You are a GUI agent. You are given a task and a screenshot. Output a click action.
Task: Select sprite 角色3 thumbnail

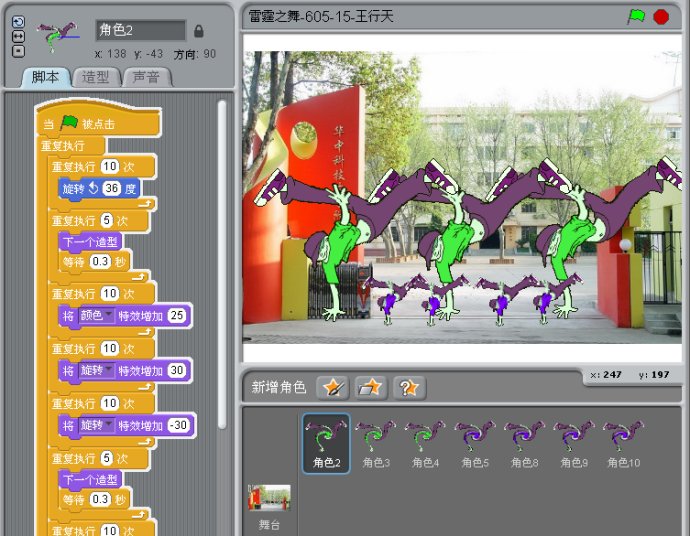[376, 443]
